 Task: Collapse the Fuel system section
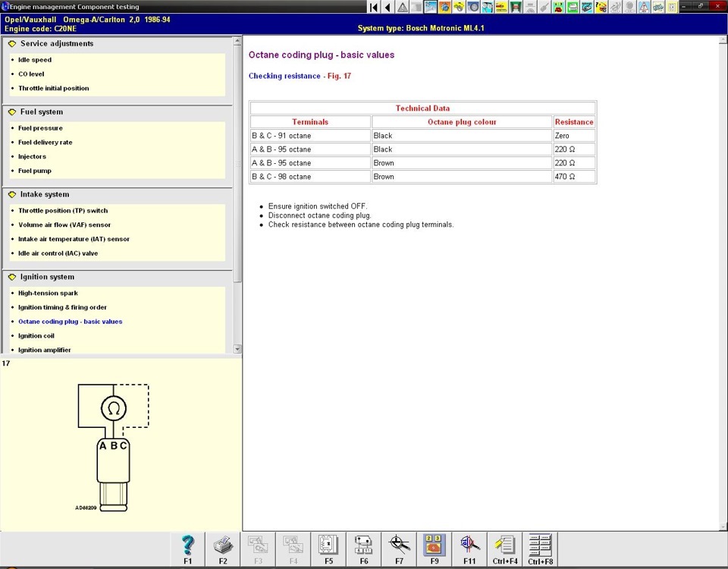pos(12,112)
